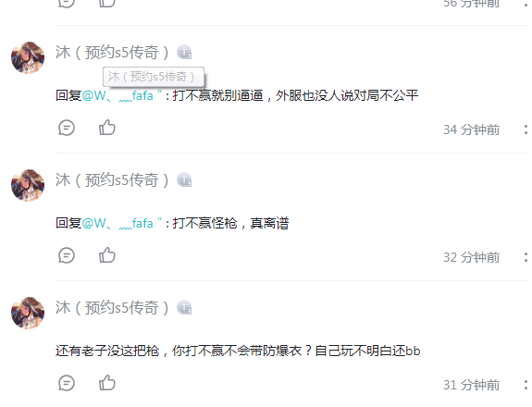Open @W、fafa mention in 打不赢怪枪 comment

click(122, 223)
